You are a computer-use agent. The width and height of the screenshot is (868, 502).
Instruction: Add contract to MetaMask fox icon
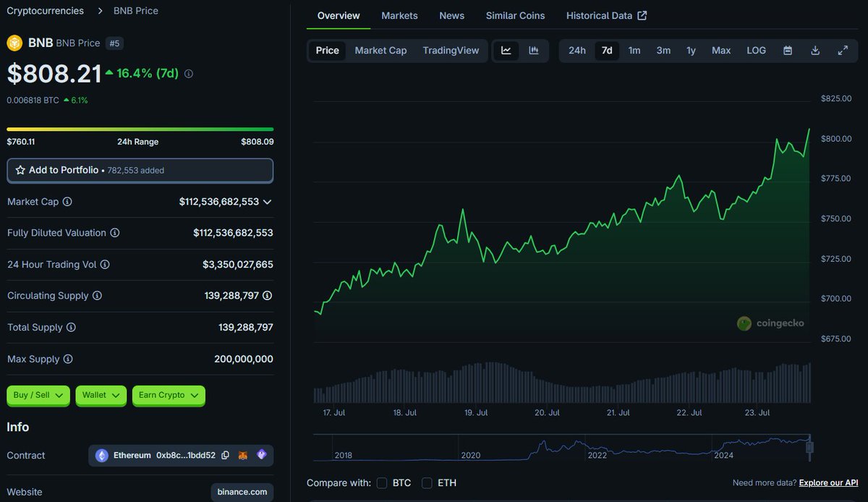(244, 455)
